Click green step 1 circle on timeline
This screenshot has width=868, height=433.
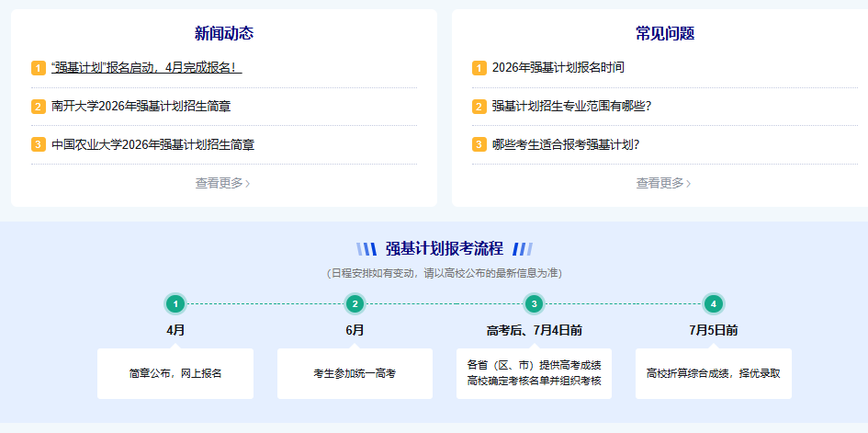click(175, 303)
